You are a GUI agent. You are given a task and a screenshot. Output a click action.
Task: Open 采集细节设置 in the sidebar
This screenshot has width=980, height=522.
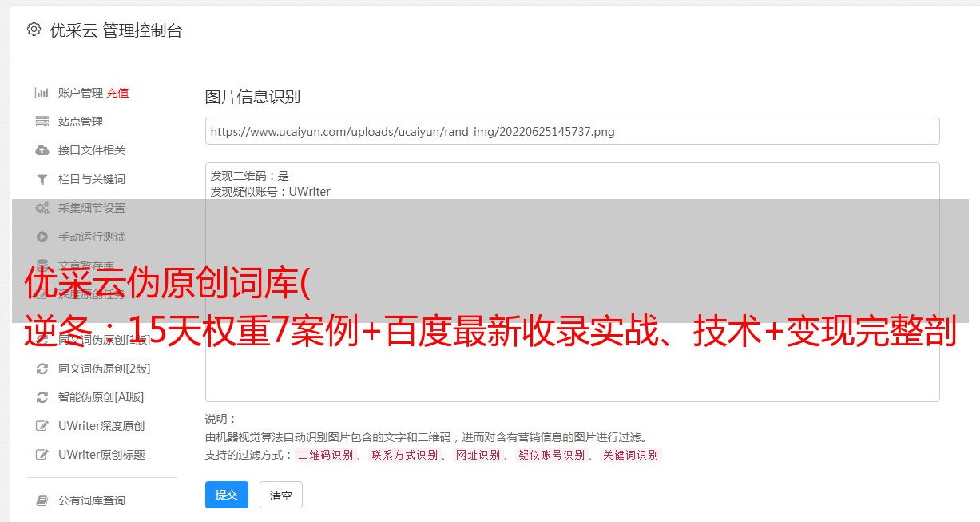(92, 208)
